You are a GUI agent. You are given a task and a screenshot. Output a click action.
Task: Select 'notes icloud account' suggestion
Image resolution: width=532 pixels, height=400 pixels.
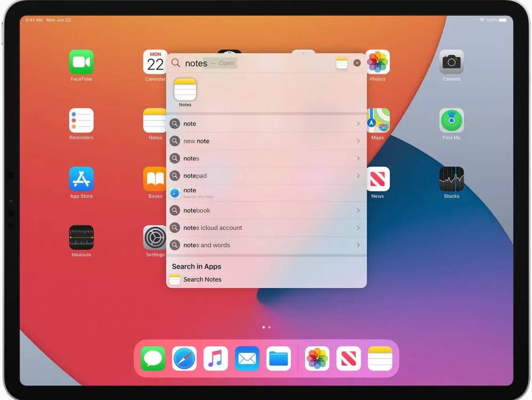pos(266,228)
